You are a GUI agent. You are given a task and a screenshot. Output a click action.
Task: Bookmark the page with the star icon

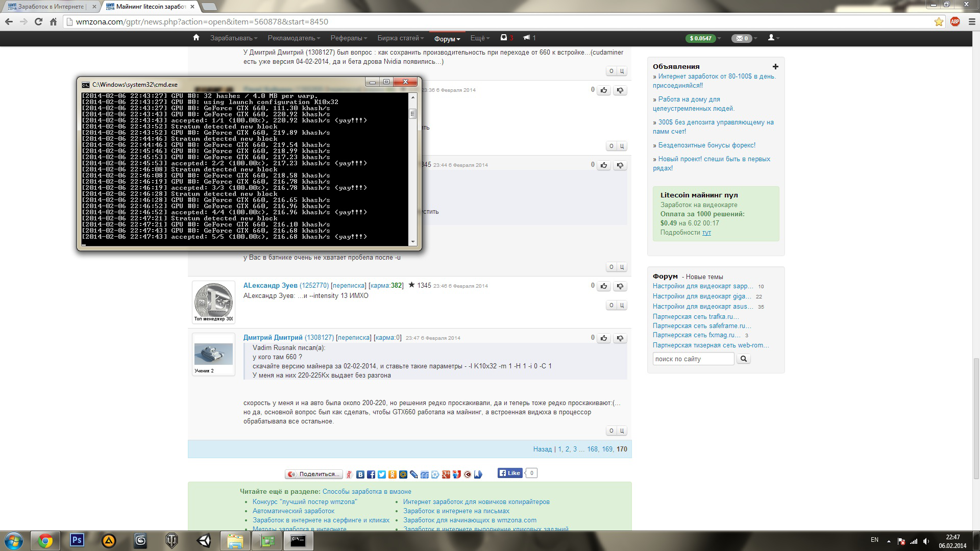point(939,21)
